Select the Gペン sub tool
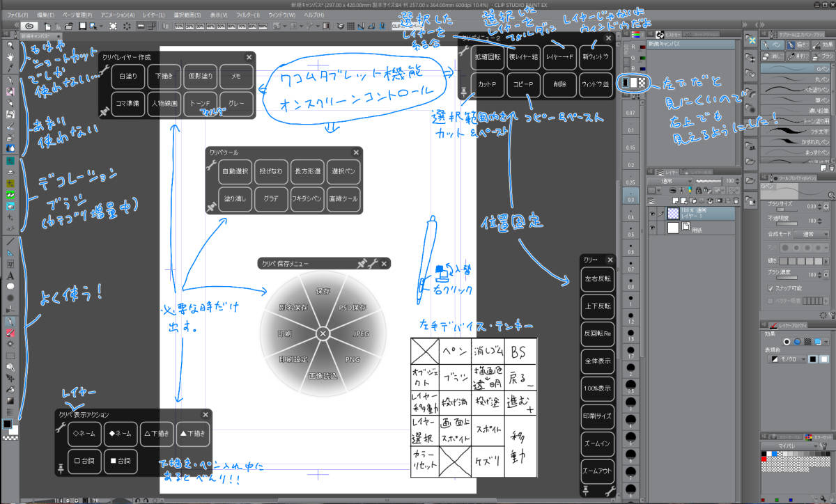 [x=796, y=70]
